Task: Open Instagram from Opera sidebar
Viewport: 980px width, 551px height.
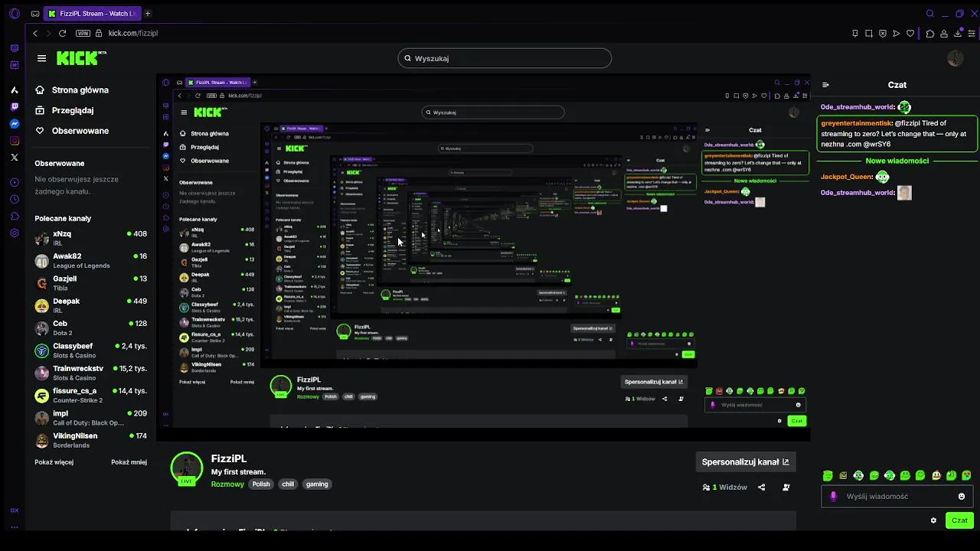Action: [15, 140]
